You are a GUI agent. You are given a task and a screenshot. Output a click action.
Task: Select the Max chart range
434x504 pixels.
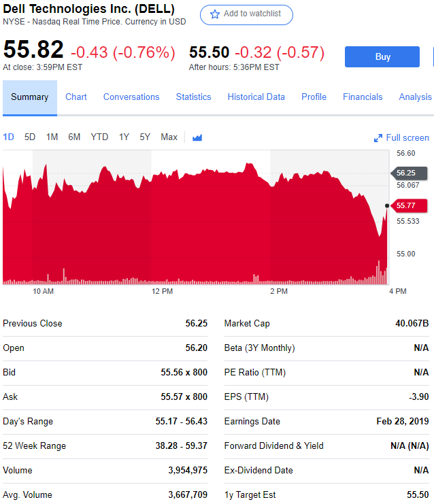tap(169, 137)
